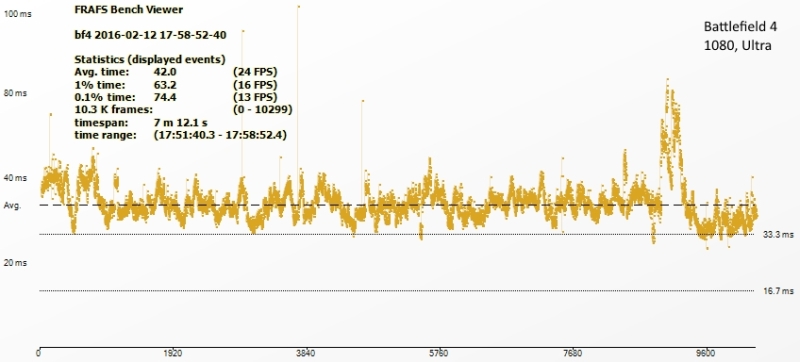Click the 1080, Ultra settings label

pos(737,45)
